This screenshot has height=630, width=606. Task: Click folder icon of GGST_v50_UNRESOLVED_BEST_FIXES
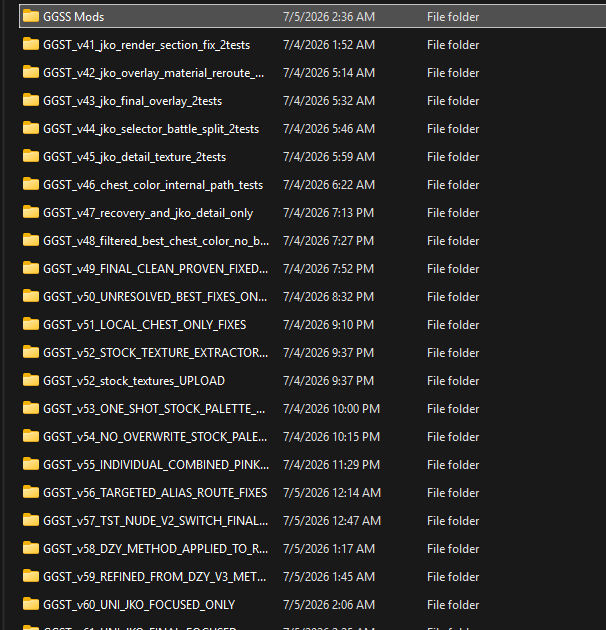(31, 296)
